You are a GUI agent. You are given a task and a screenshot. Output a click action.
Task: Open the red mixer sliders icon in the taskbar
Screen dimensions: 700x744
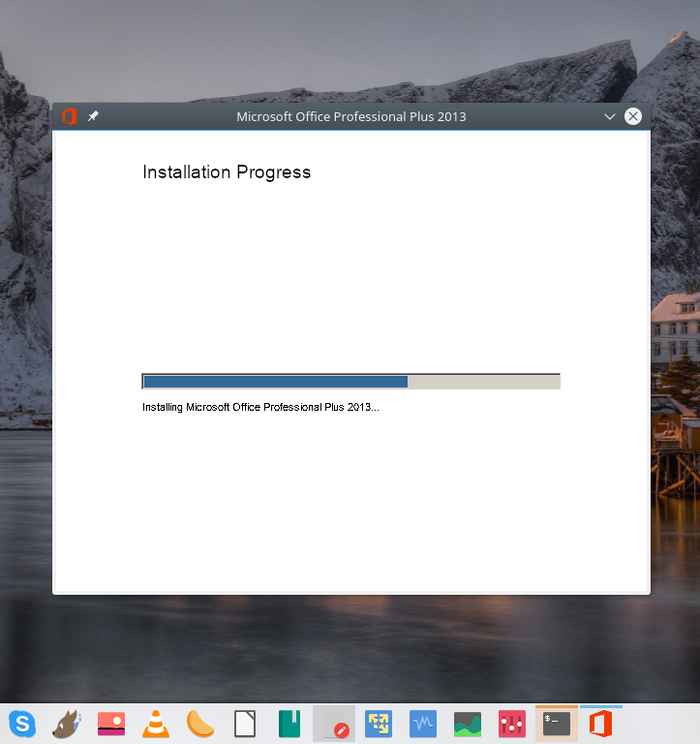[x=512, y=724]
